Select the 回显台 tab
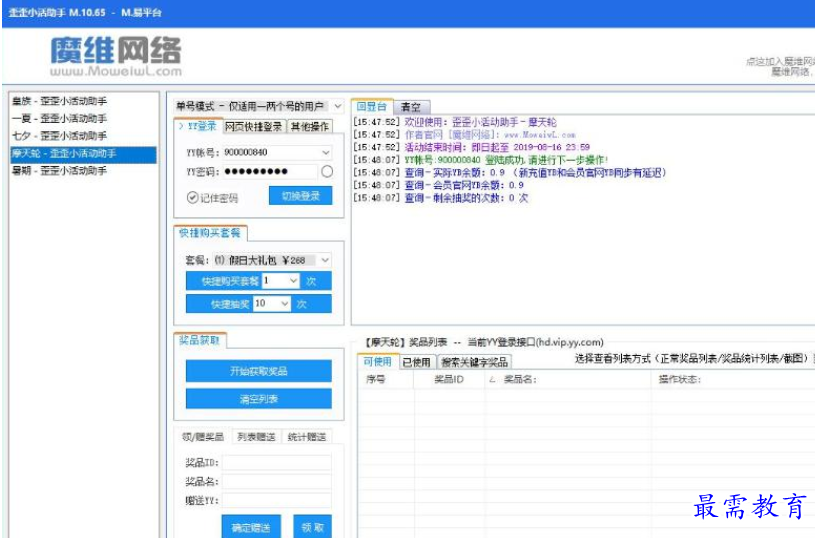The width and height of the screenshot is (815, 538). [x=372, y=106]
